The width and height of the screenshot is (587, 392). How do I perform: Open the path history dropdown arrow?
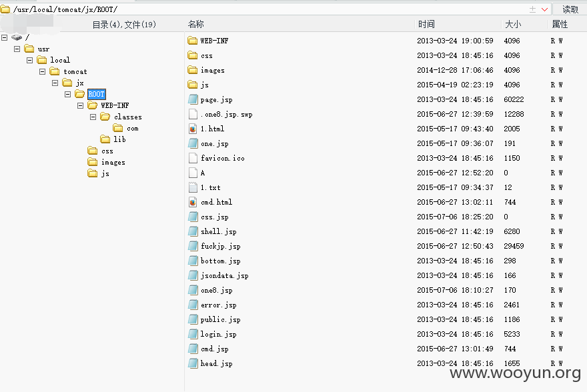pyautogui.click(x=544, y=9)
